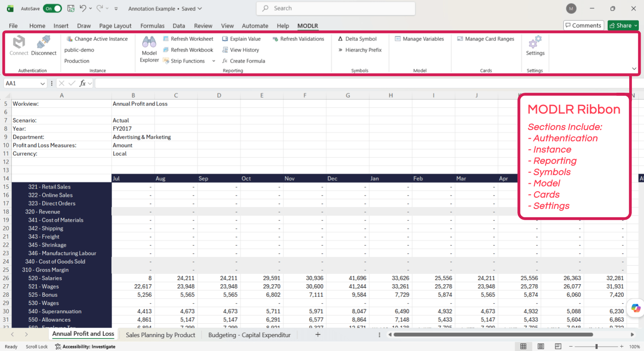The height and width of the screenshot is (351, 644).
Task: Select column B header
Action: [133, 95]
